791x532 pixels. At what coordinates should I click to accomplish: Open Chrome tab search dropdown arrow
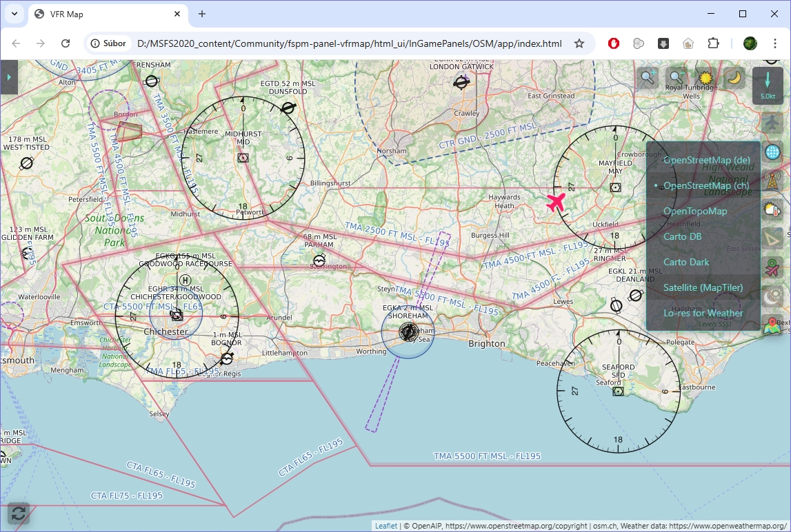[14, 14]
